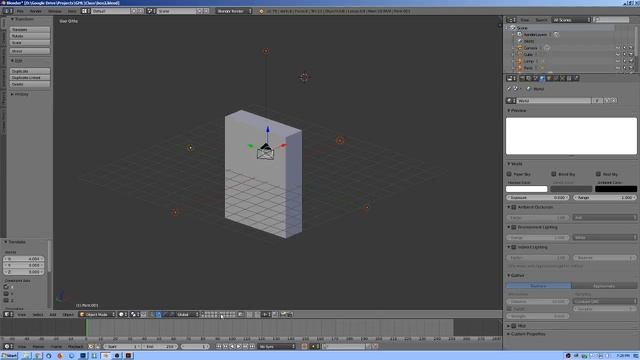Image resolution: width=640 pixels, height=360 pixels.
Task: Click the auto keyframe record icon
Action: point(304,347)
